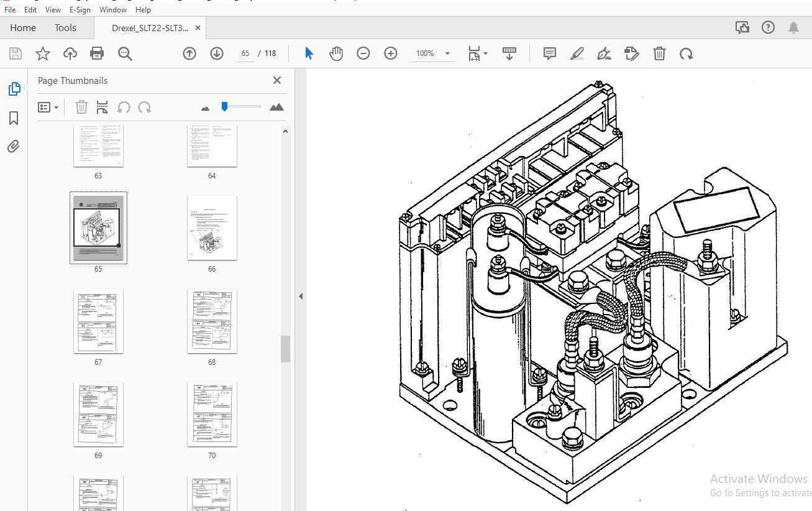Click the insert page break icon in thumbnails panel
This screenshot has width=812, height=511.
(x=103, y=107)
